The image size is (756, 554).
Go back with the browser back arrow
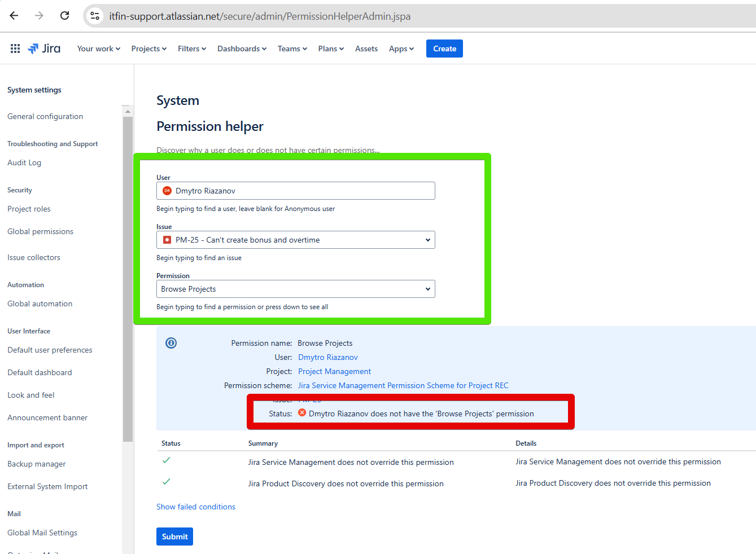pyautogui.click(x=14, y=16)
